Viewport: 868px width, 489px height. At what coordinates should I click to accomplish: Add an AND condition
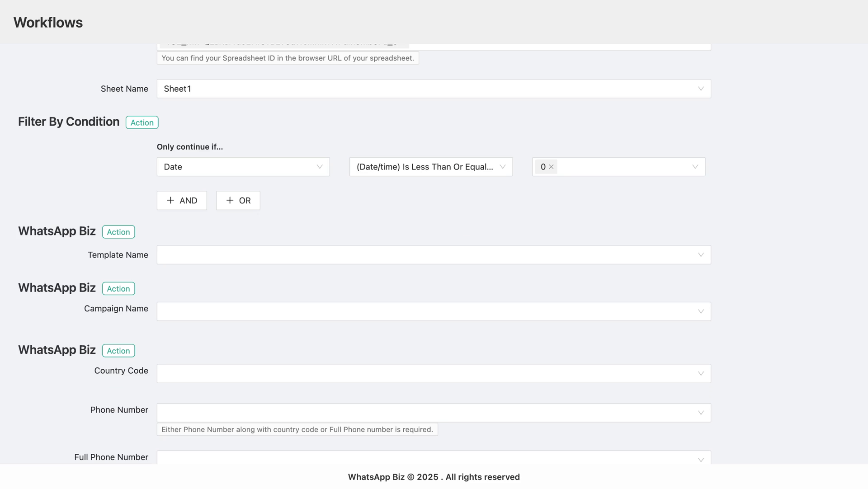click(181, 200)
